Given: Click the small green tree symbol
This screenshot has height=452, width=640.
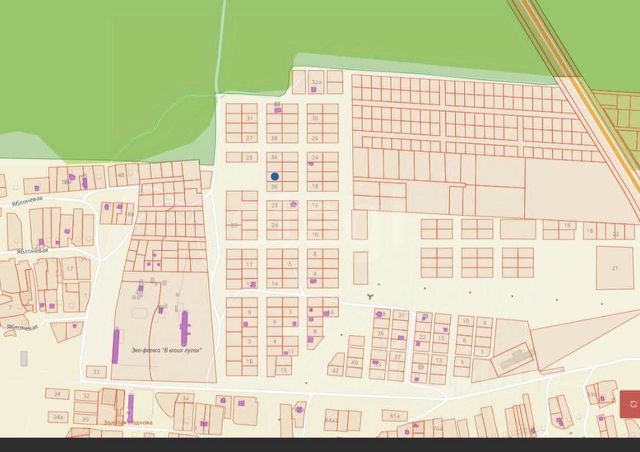Looking at the screenshot, I should (370, 296).
